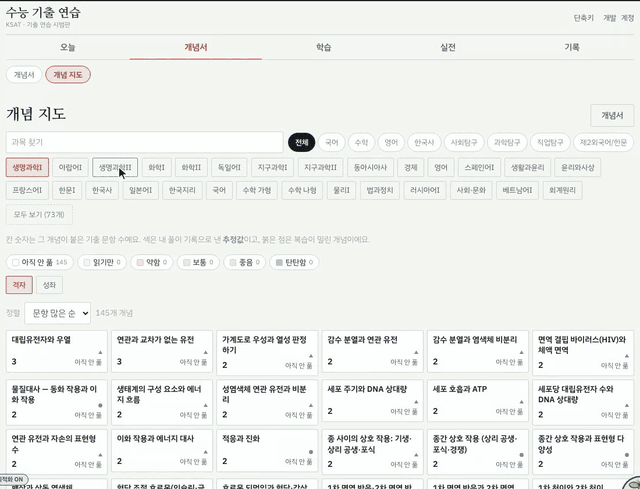640x489 pixels.
Task: Go to the 실전 tab
Action: tap(448, 47)
